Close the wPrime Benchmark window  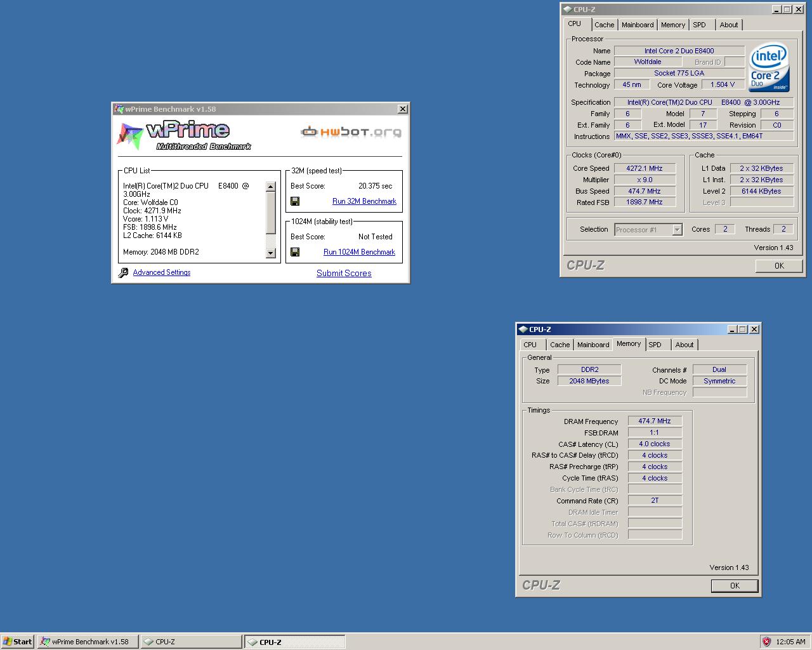click(402, 109)
